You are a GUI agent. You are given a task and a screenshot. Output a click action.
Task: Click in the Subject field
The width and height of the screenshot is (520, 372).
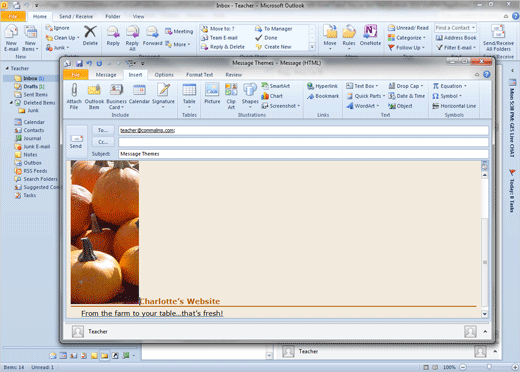303,154
